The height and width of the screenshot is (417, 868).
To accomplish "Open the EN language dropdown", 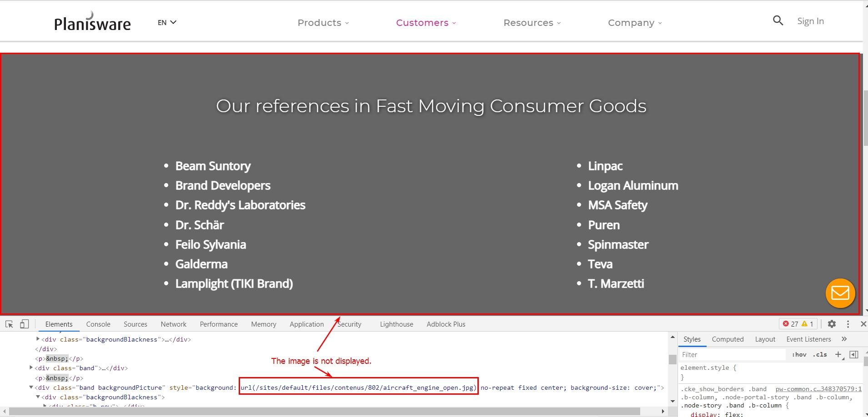I will tap(167, 22).
